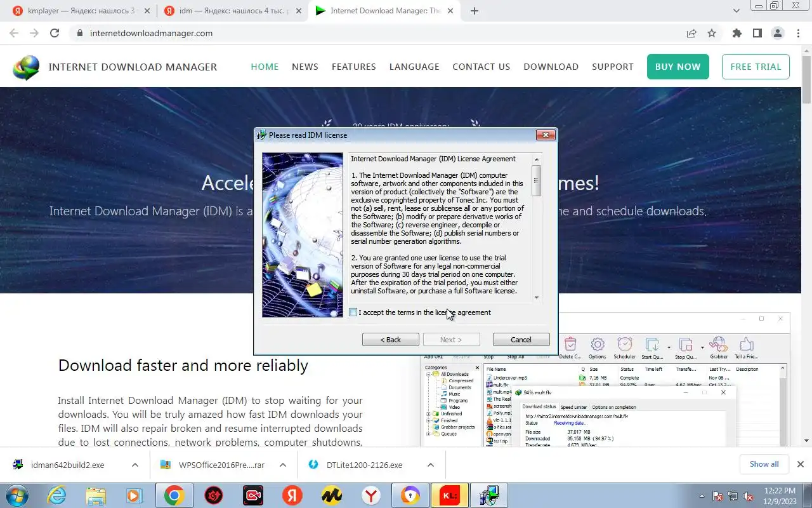Open the WPSOffice2016Pre....rar downloaded file
Screen dimensions: 812x508
pos(221,465)
